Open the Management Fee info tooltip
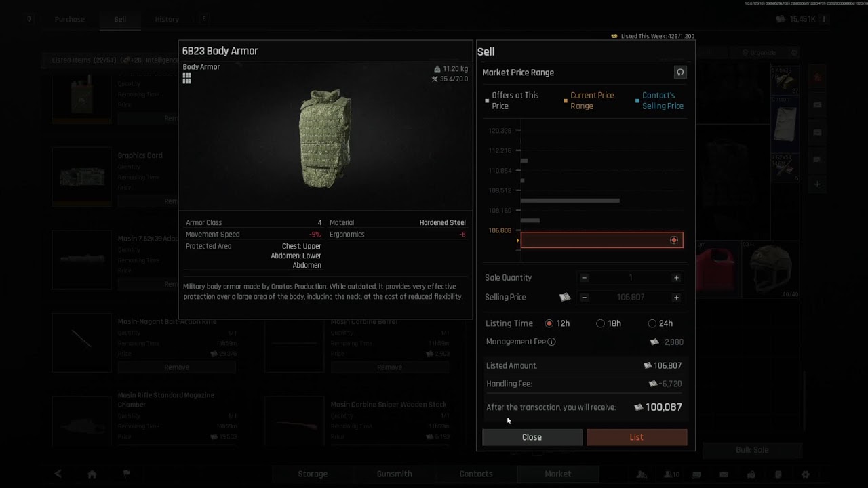868x488 pixels. point(551,342)
